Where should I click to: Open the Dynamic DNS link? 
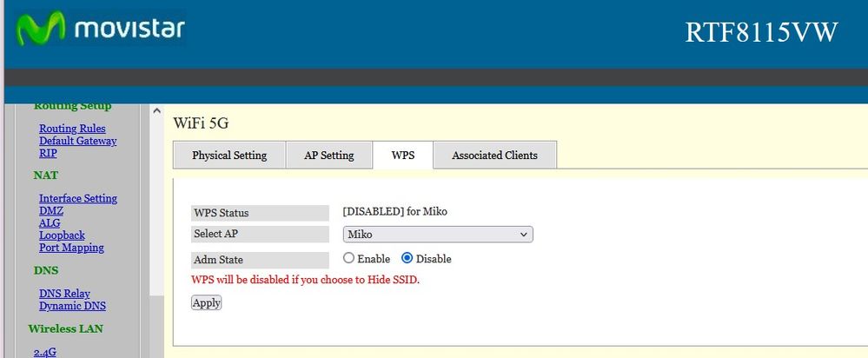[72, 306]
